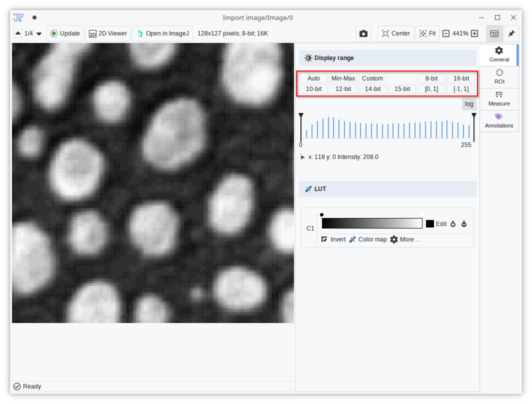532x404 pixels.
Task: Take a snapshot with the camera icon
Action: (363, 34)
